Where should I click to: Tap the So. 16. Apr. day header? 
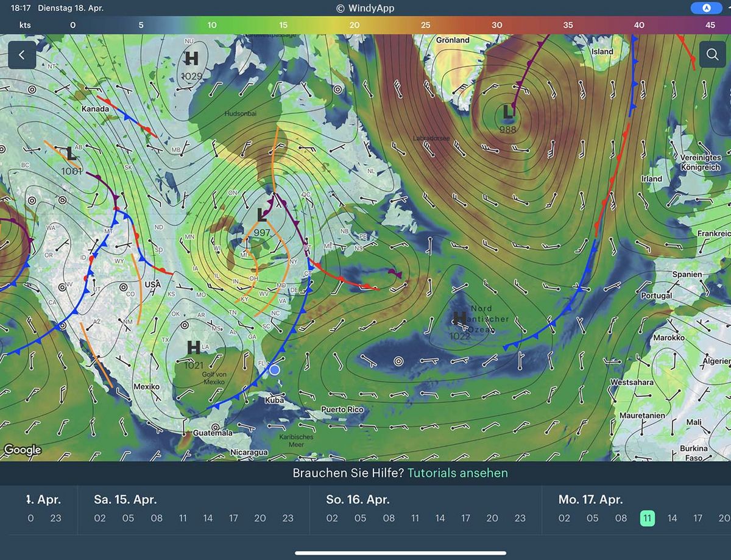point(358,500)
